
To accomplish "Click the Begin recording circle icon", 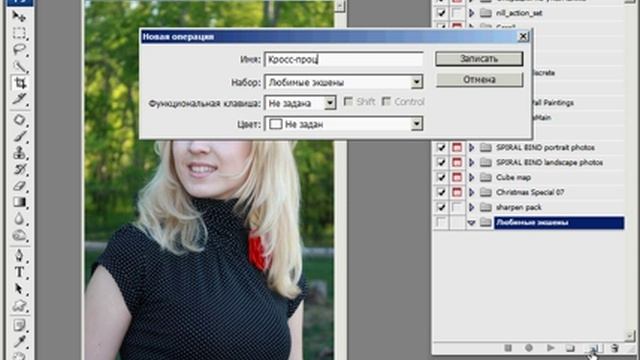I will pos(529,348).
